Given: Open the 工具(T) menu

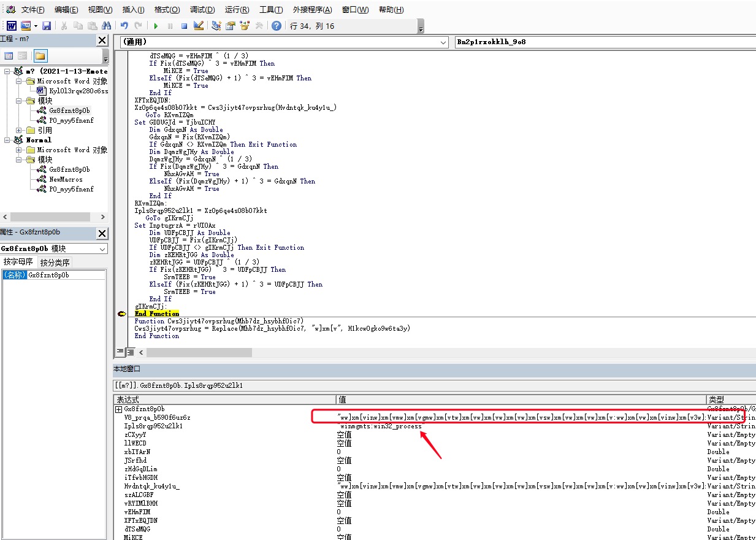Looking at the screenshot, I should pyautogui.click(x=271, y=10).
